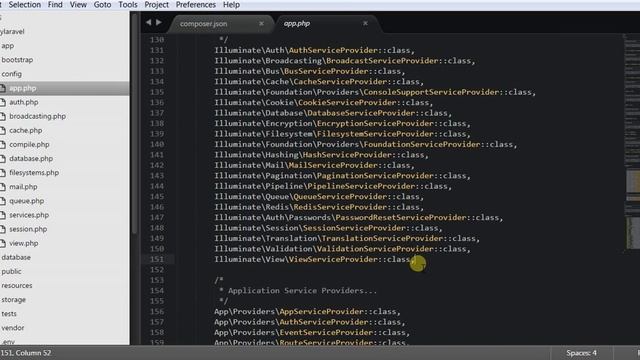Open the Selection menu
This screenshot has width=640, height=360.
[24, 5]
